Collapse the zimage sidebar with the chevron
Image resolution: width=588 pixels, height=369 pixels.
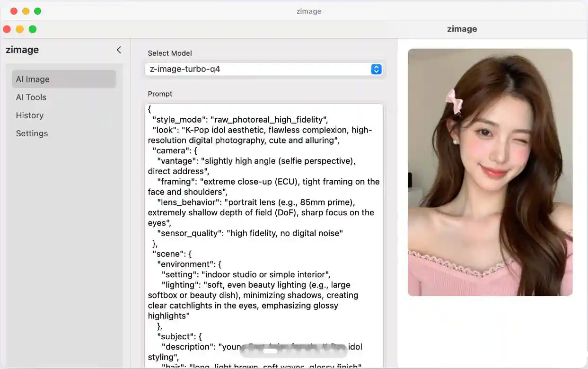click(119, 50)
